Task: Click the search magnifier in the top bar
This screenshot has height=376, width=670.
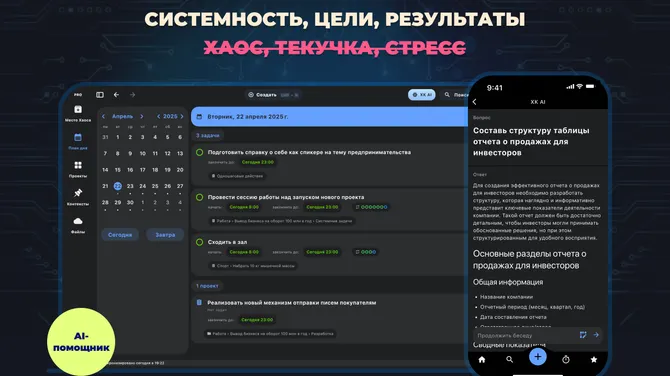Action: (x=447, y=95)
